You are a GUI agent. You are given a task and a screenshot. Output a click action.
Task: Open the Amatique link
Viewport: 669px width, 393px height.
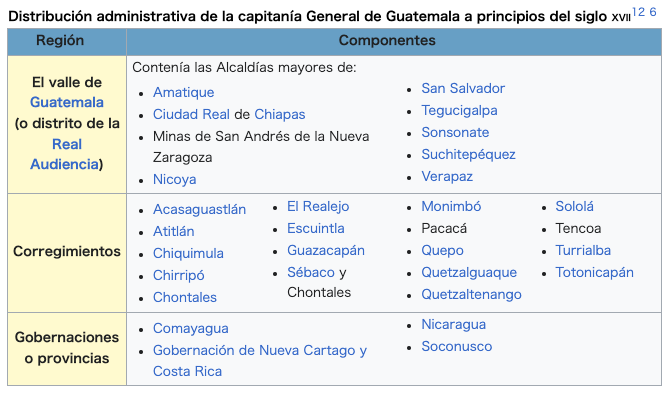coord(183,92)
